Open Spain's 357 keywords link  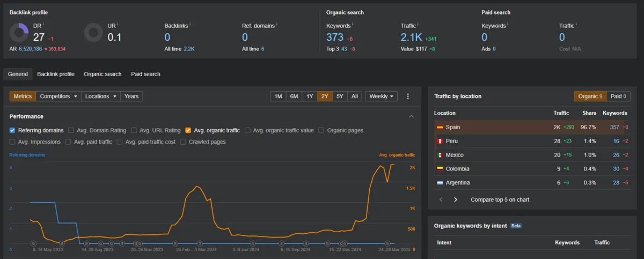coord(614,127)
